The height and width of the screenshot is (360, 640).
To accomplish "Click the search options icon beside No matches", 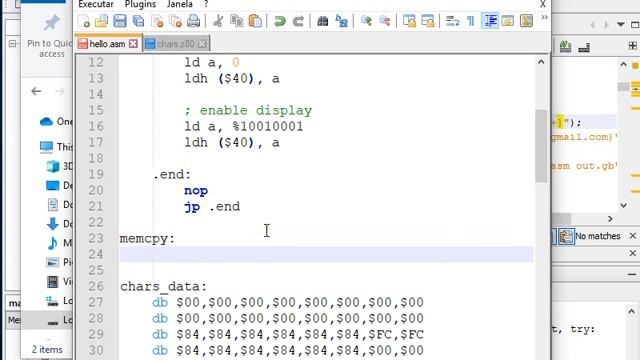I will [x=566, y=236].
